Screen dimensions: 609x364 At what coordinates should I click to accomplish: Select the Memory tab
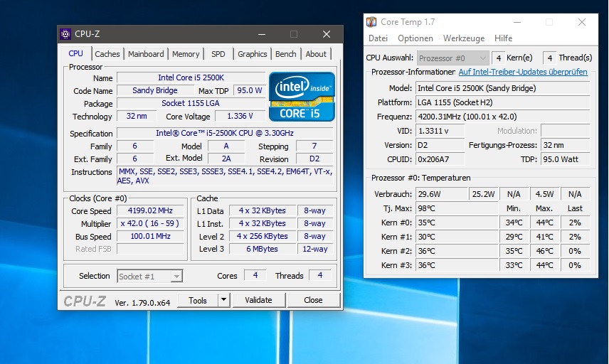[186, 54]
